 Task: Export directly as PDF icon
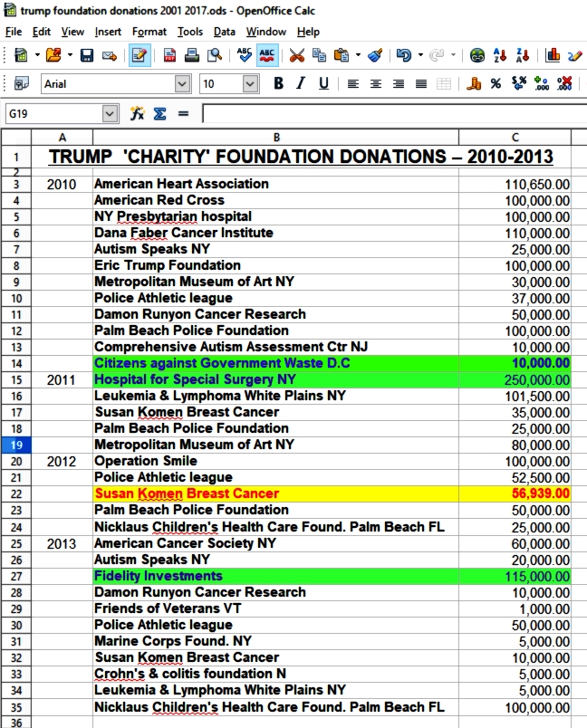pyautogui.click(x=170, y=56)
